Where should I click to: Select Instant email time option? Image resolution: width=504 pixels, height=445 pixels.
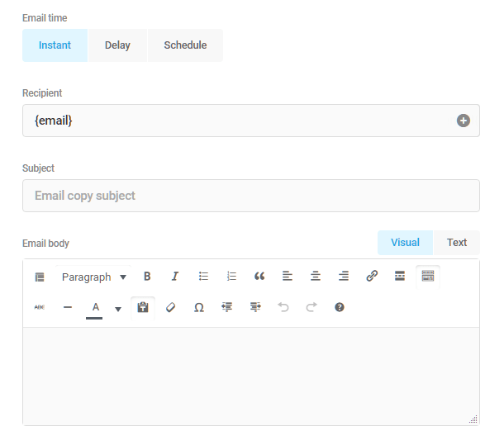(55, 45)
